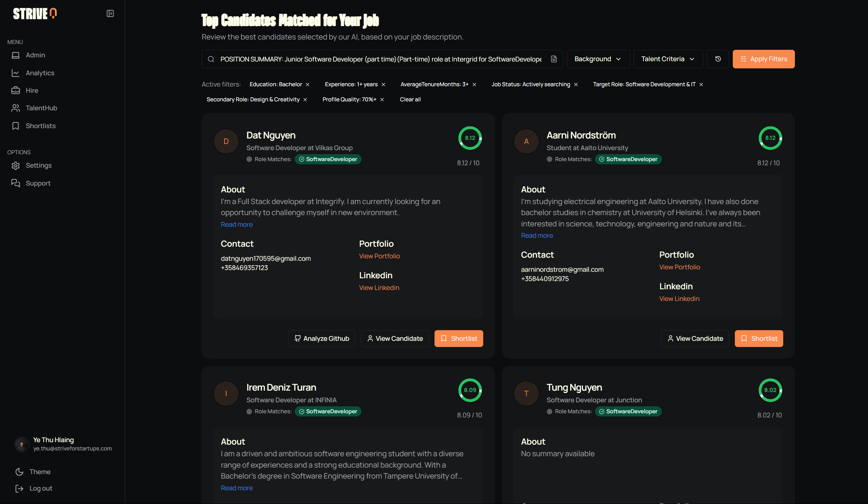The image size is (868, 504).
Task: Click Role Matches target icon for Dat Nguyen
Action: tap(249, 159)
